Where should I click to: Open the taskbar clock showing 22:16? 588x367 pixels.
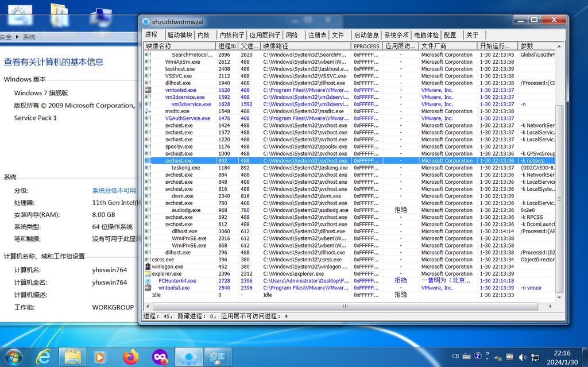point(562,357)
